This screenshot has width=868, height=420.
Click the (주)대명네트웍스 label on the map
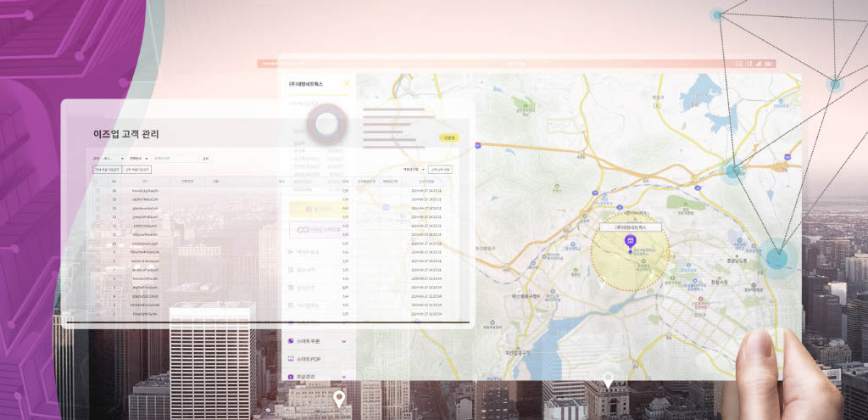[x=631, y=227]
